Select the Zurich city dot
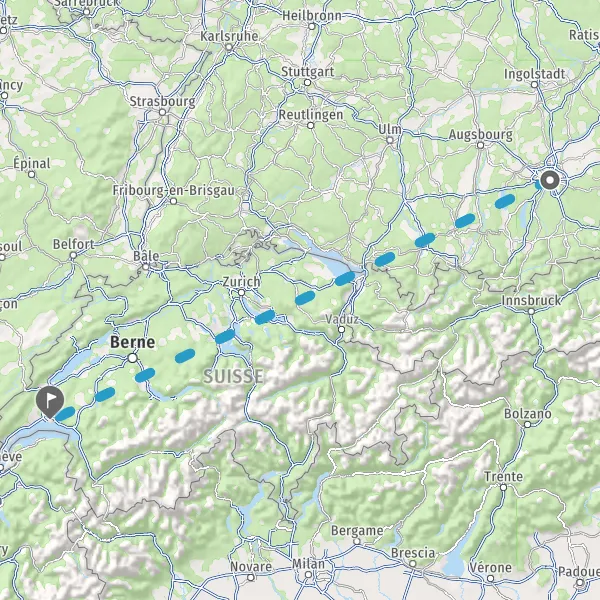 click(241, 293)
